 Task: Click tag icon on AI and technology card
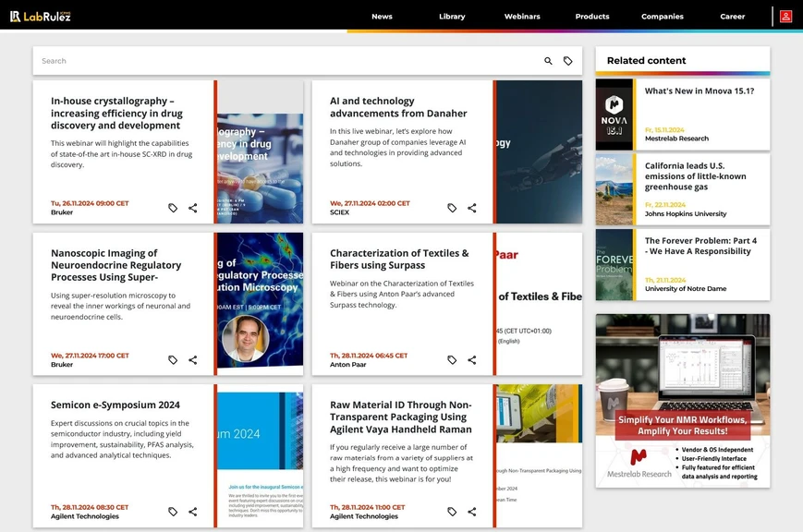tap(452, 208)
